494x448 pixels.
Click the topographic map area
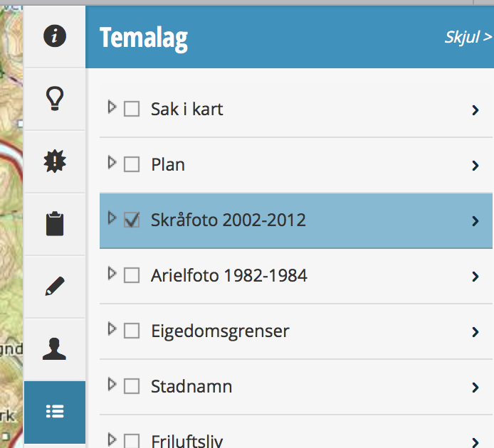point(11,213)
